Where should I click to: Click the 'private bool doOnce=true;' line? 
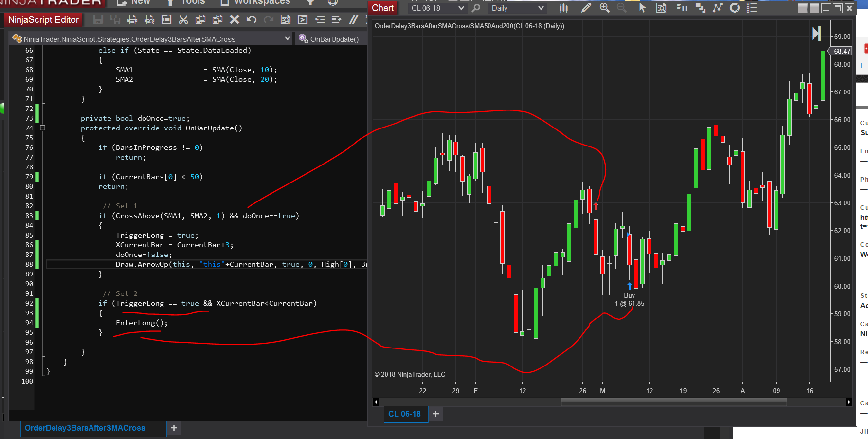pyautogui.click(x=135, y=118)
